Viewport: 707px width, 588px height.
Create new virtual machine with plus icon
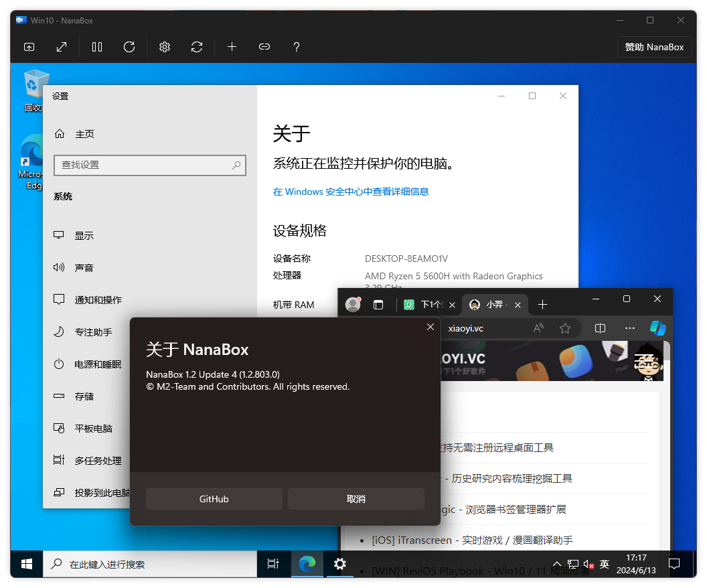coord(232,47)
